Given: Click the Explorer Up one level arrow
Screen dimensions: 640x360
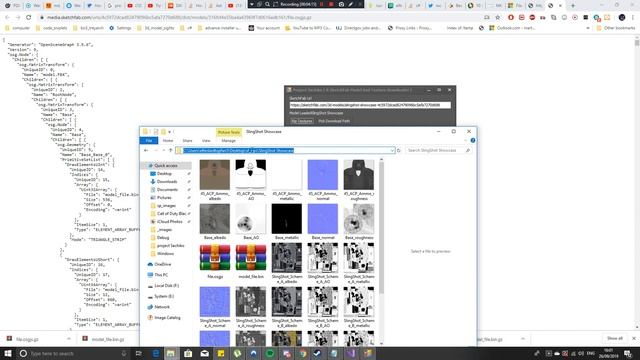Looking at the screenshot, I should (171, 151).
